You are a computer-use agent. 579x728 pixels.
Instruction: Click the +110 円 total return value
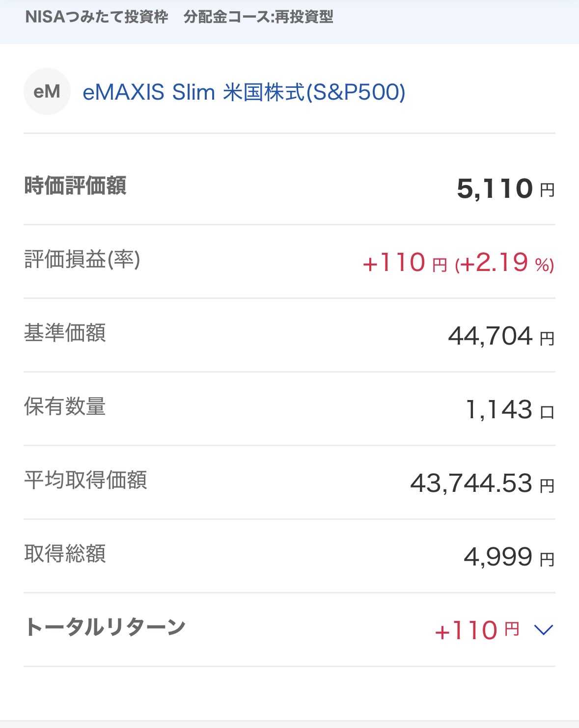477,630
